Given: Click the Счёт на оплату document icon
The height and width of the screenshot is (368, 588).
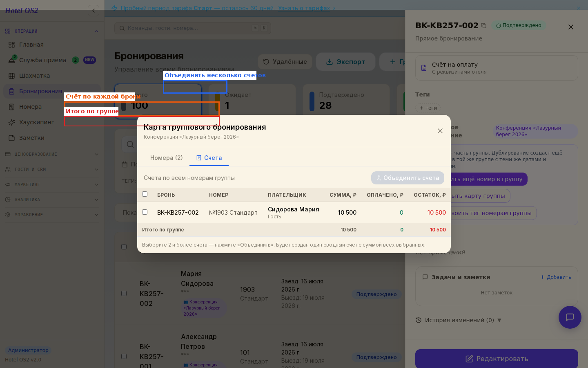Looking at the screenshot, I should (x=424, y=68).
